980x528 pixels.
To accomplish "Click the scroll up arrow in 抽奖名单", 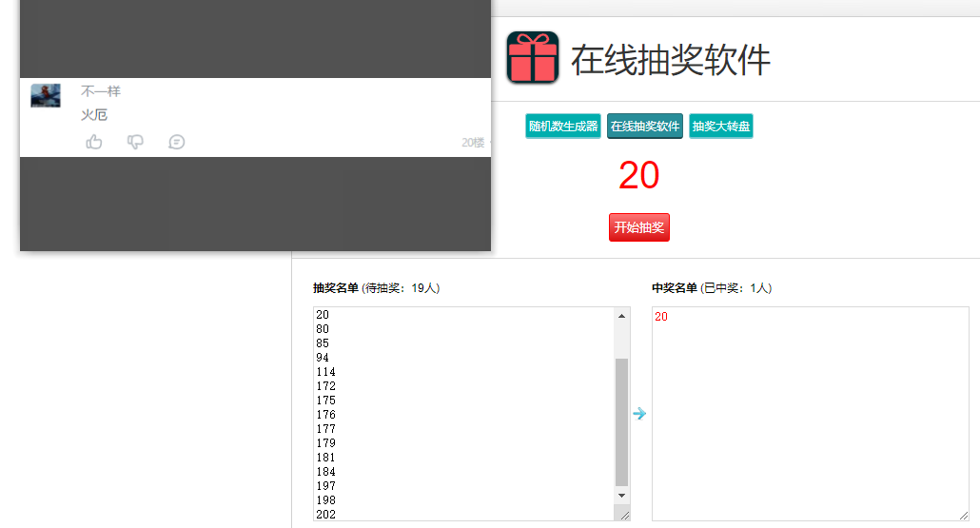I will pyautogui.click(x=622, y=315).
